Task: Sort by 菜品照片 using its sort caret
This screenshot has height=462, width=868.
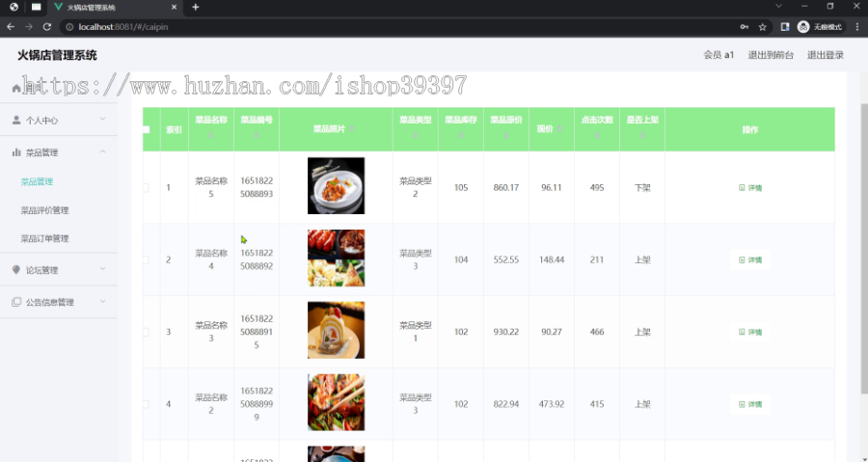Action: (x=351, y=129)
